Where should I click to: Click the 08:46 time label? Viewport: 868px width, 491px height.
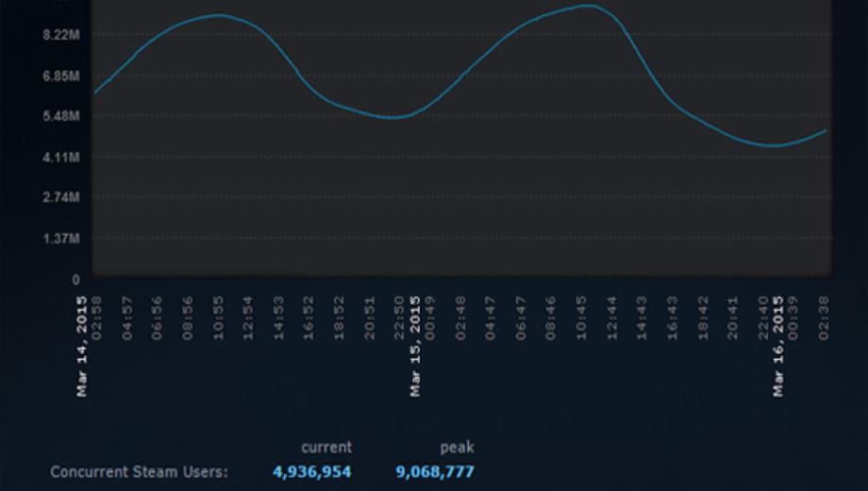pos(551,318)
